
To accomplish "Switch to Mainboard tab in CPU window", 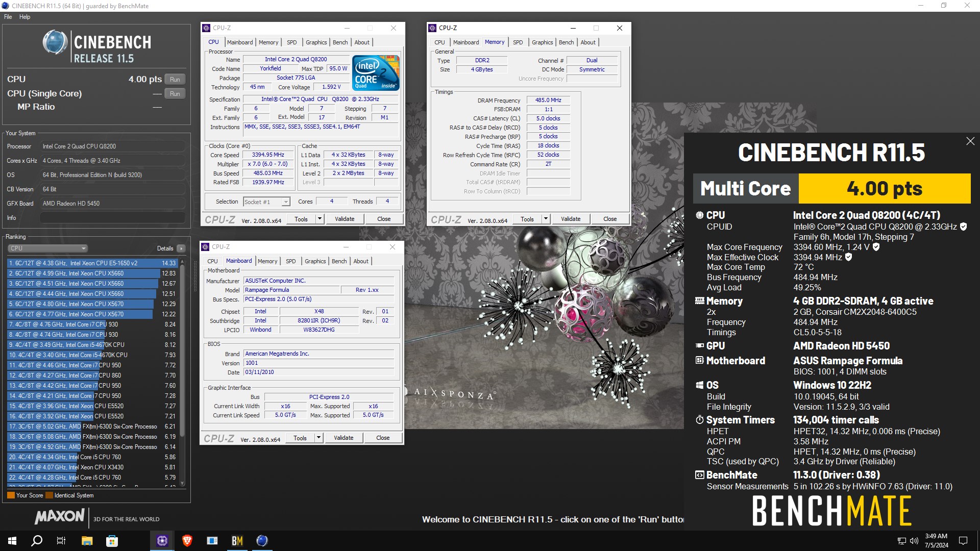I will click(x=240, y=42).
